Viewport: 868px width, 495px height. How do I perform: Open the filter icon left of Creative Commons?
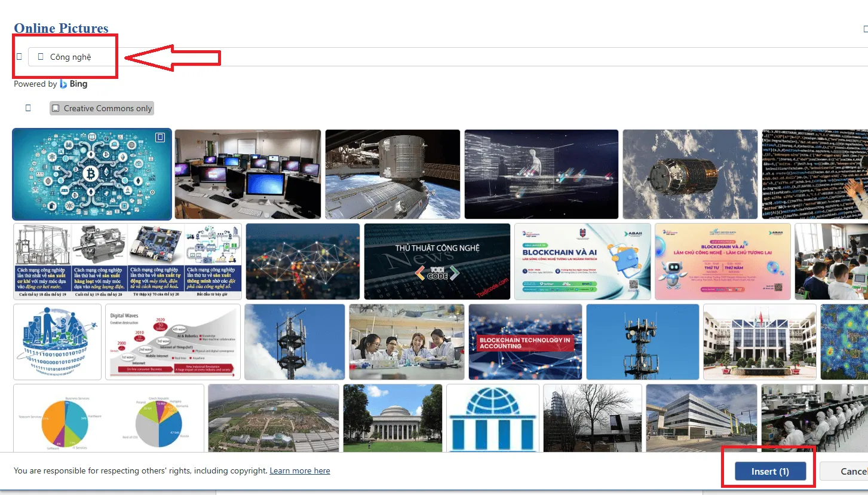pyautogui.click(x=28, y=108)
